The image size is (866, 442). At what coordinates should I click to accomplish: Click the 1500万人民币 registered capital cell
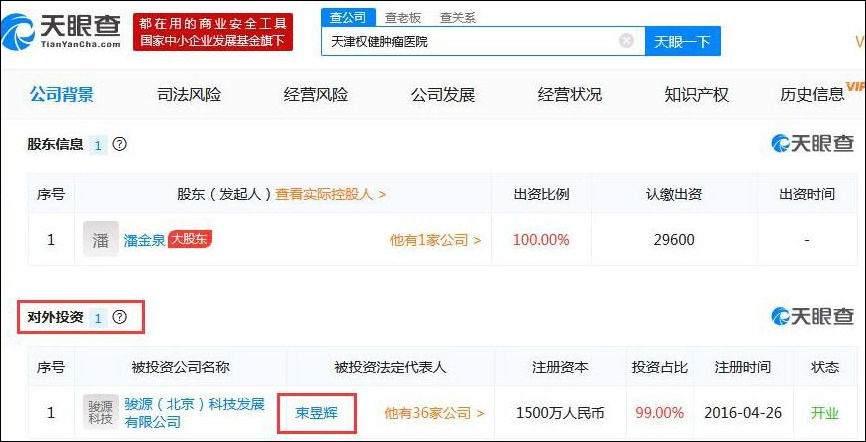[560, 413]
